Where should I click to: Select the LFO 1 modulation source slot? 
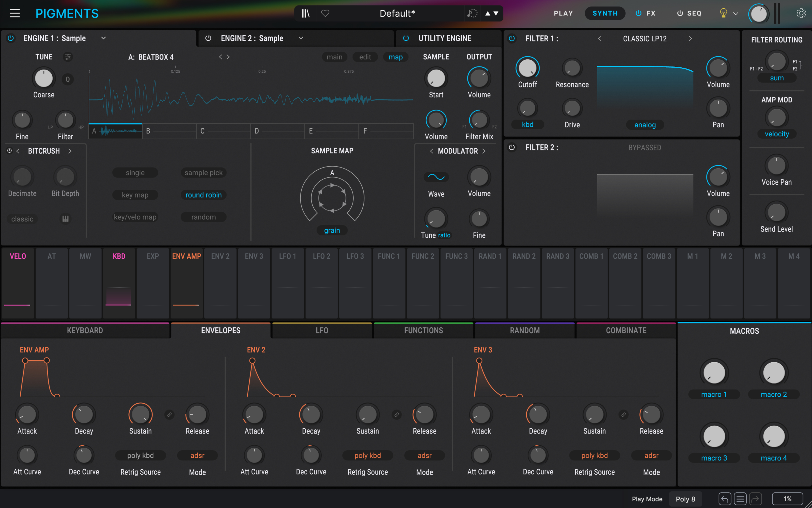[288, 283]
